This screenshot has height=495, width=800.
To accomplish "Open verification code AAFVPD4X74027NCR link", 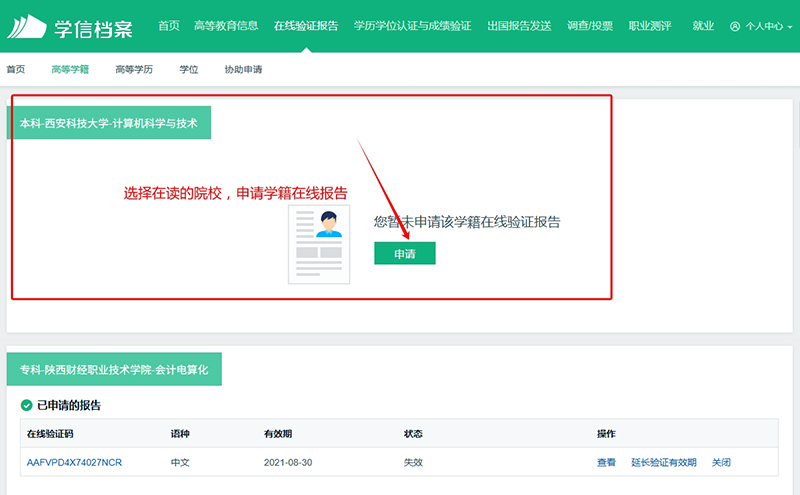I will 74,462.
